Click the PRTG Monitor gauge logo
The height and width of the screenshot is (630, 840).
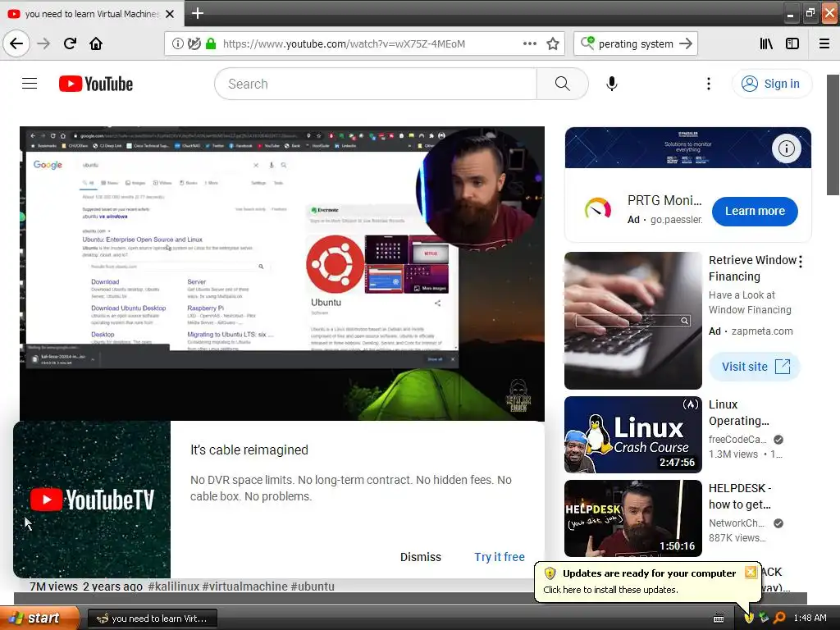[x=597, y=208]
